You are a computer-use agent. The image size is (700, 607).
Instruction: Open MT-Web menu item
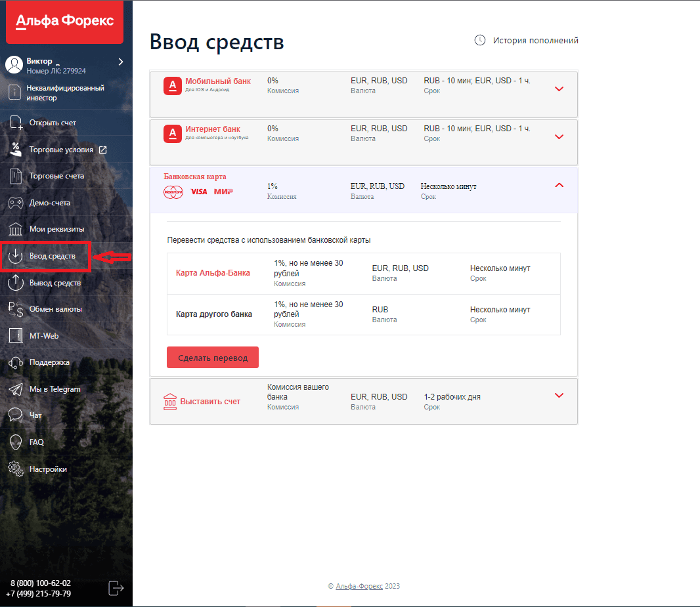[x=44, y=336]
